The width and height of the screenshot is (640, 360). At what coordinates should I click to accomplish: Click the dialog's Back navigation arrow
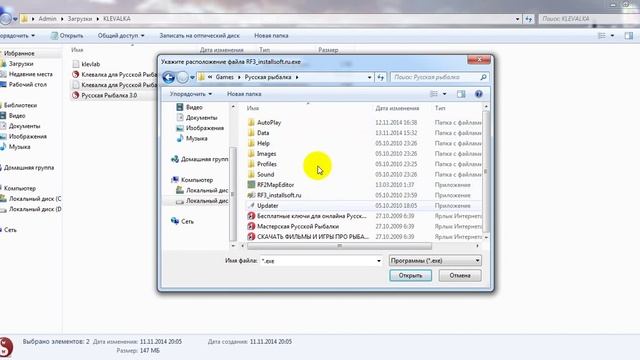click(x=169, y=77)
